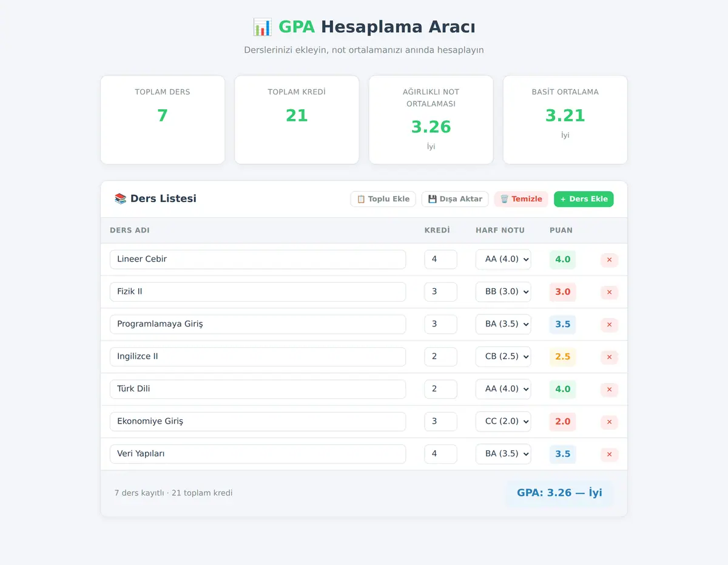Delete the Lineer Cebir row

click(x=609, y=260)
